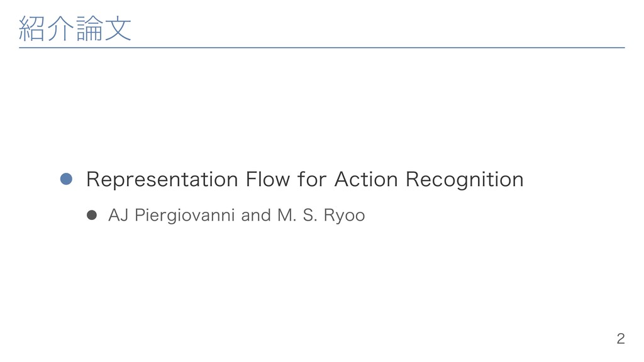Click the kanji 論 in the heading
644x362 pixels.
point(89,28)
